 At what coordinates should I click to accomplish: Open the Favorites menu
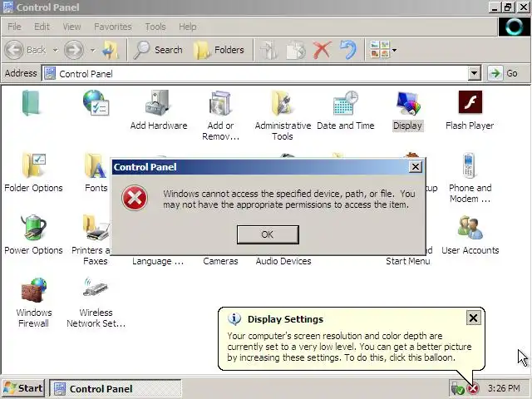click(113, 27)
